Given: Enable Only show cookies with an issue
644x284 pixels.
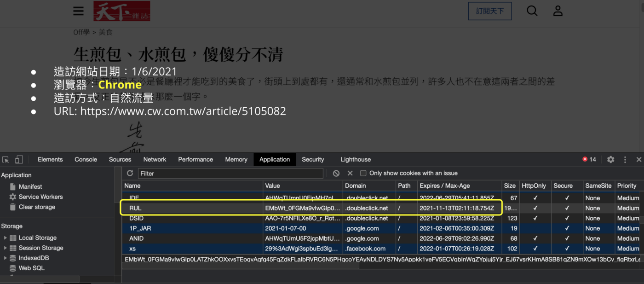Looking at the screenshot, I should (x=363, y=174).
